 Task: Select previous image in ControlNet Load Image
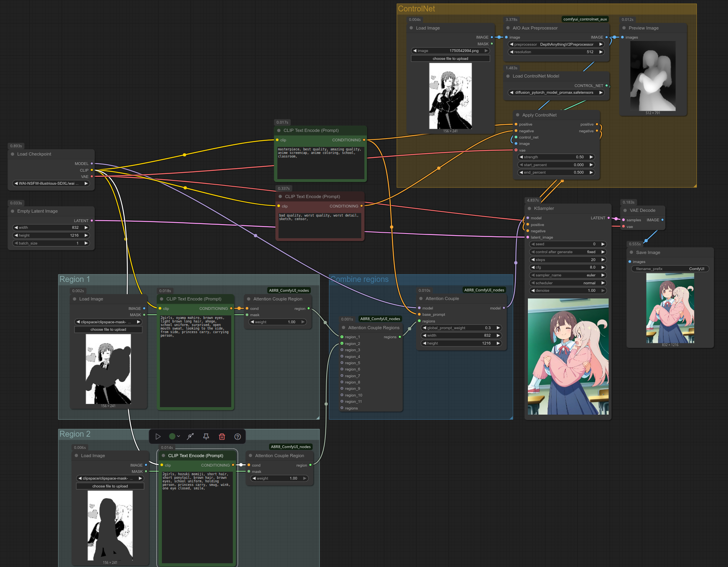415,51
